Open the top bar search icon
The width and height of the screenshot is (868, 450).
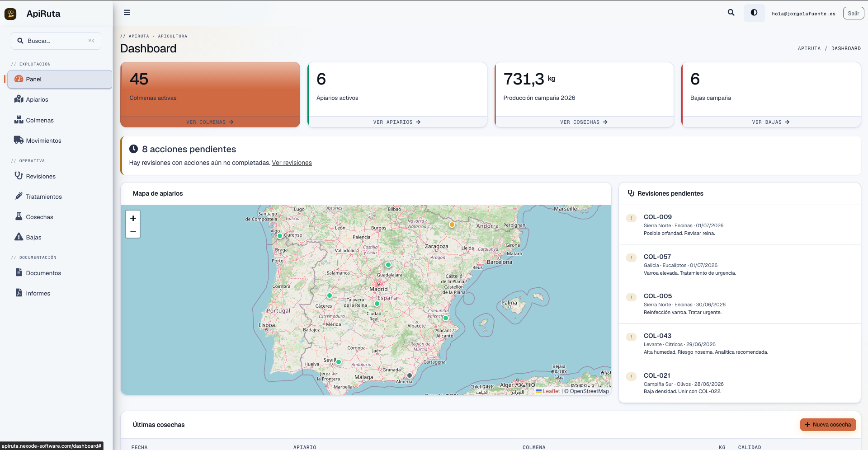pyautogui.click(x=731, y=13)
